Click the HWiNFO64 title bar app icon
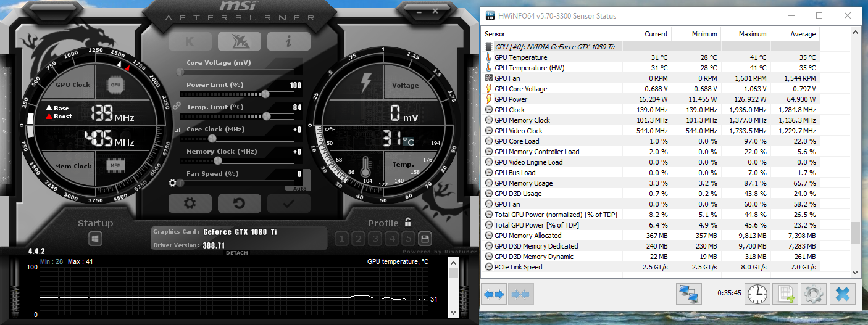 (x=490, y=15)
